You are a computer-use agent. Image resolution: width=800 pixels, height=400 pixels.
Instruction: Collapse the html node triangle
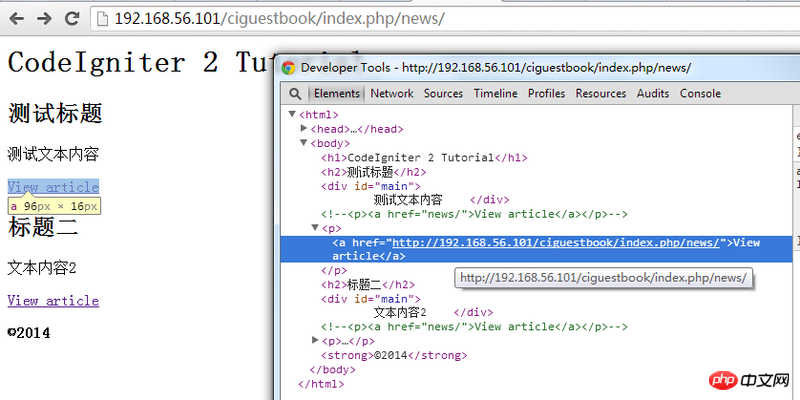point(292,114)
